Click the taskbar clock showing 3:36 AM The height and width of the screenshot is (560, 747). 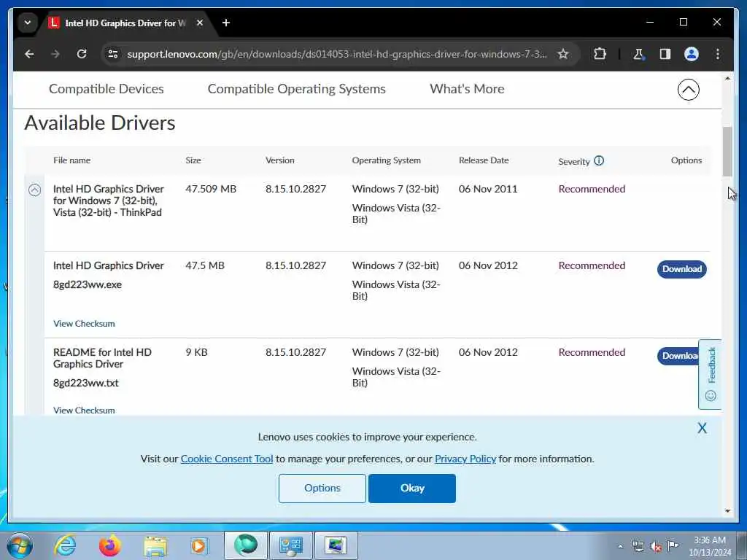click(710, 546)
